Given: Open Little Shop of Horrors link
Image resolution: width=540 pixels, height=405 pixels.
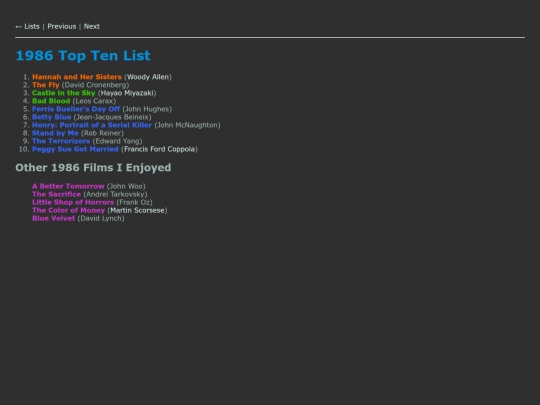Looking at the screenshot, I should coord(73,202).
